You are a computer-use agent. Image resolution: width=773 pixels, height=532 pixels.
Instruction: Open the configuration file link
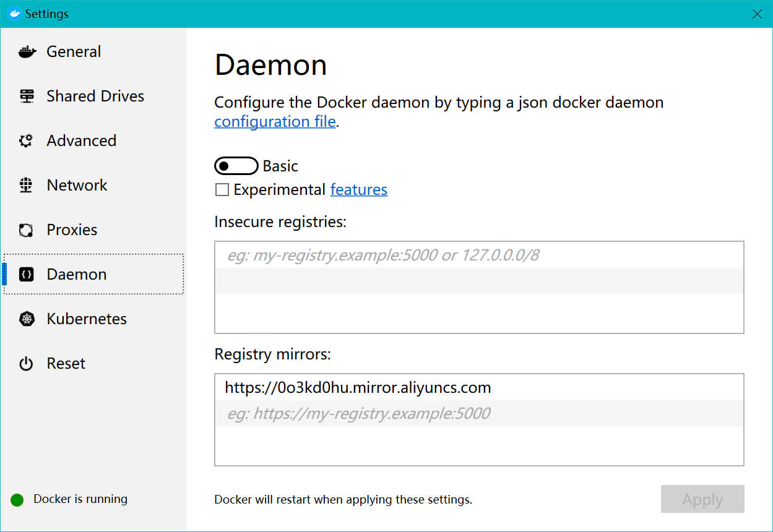tap(275, 121)
